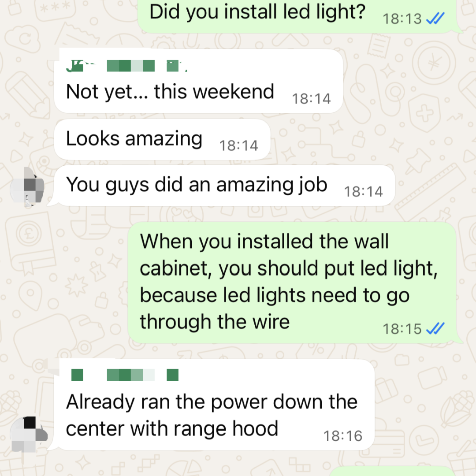Tap the avatar beside "You guys did an amazing job"
This screenshot has width=476, height=476.
[27, 187]
